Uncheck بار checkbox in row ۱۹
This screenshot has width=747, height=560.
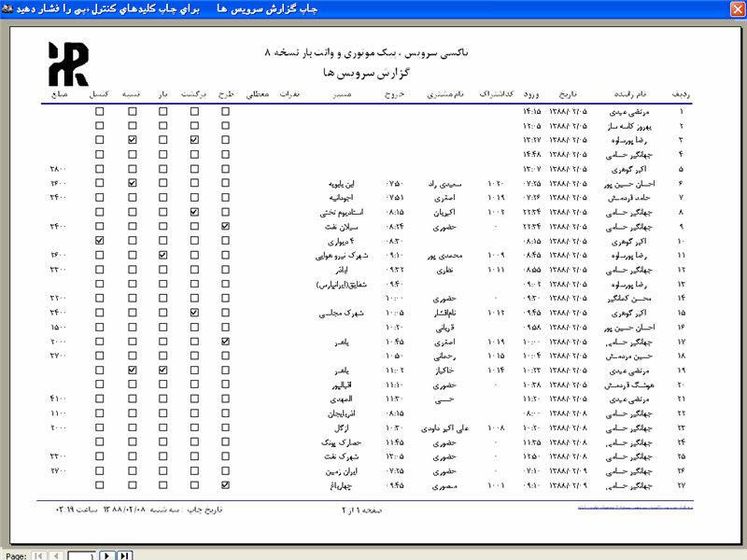[x=162, y=370]
